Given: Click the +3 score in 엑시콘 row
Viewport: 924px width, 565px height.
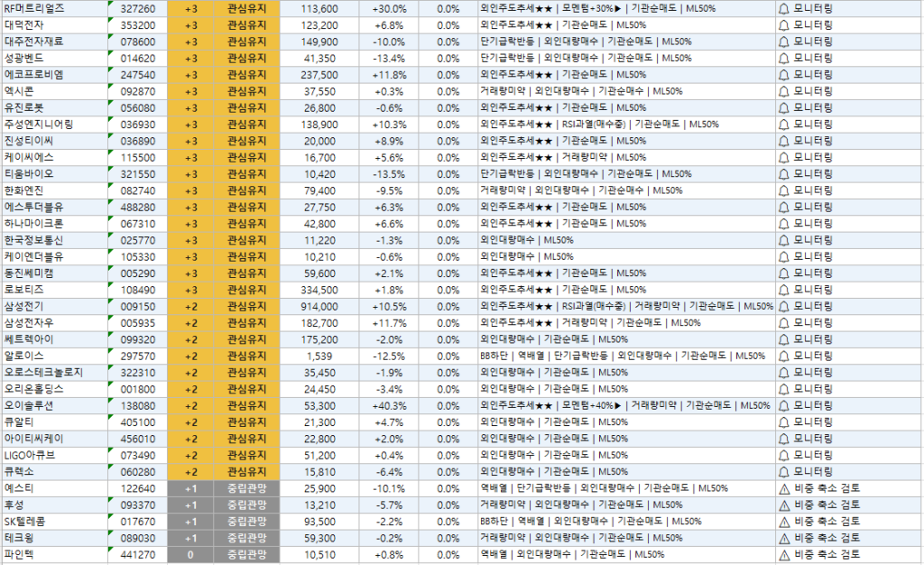Looking at the screenshot, I should pos(191,91).
